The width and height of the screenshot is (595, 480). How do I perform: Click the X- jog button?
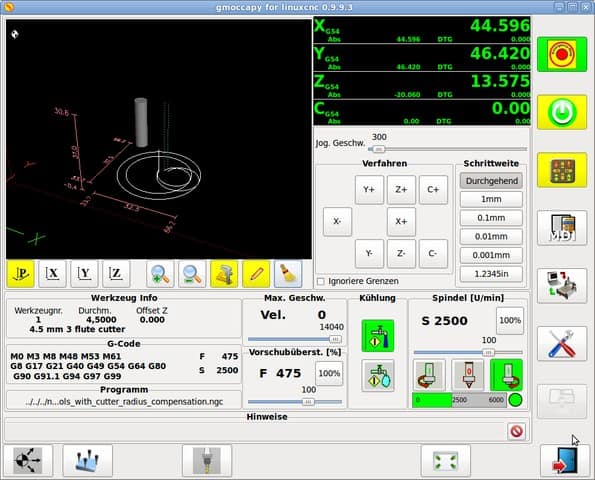tap(337, 221)
